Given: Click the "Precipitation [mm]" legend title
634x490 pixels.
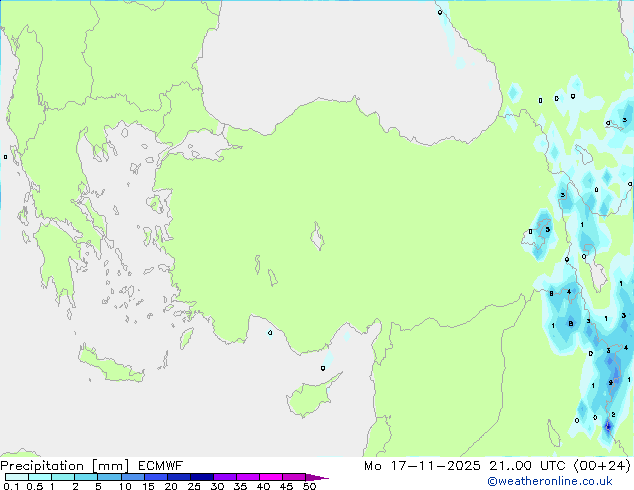Looking at the screenshot, I should pos(64,466).
